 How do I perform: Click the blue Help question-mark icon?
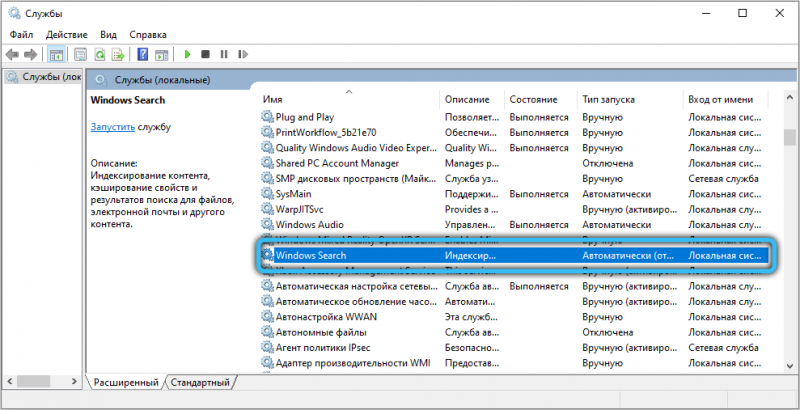[143, 54]
